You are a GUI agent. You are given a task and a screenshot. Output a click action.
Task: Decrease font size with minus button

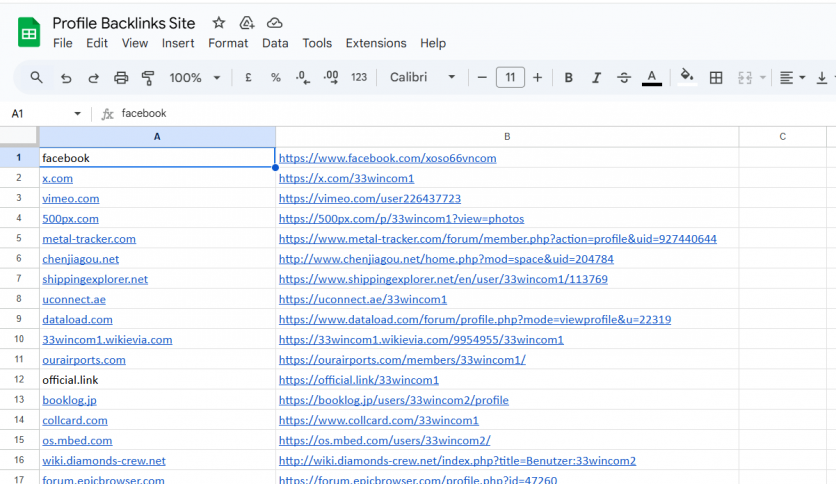[482, 78]
